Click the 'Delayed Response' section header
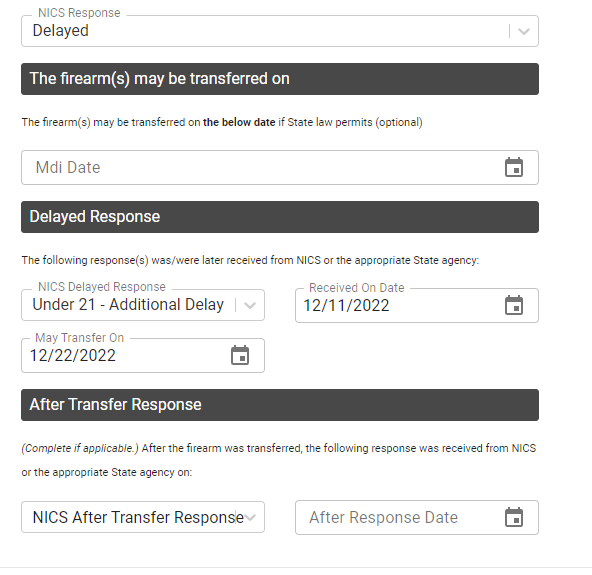Image resolution: width=592 pixels, height=575 pixels. pyautogui.click(x=280, y=217)
